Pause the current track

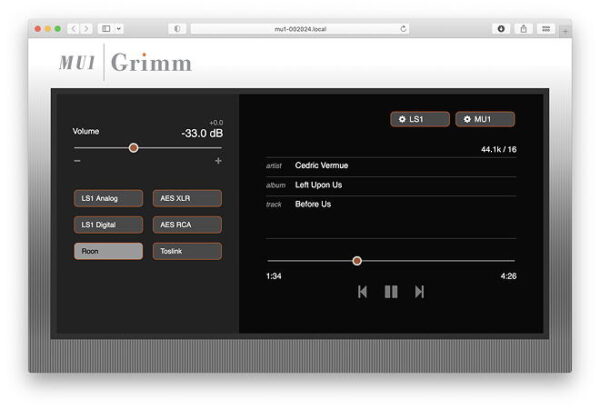[x=391, y=292]
